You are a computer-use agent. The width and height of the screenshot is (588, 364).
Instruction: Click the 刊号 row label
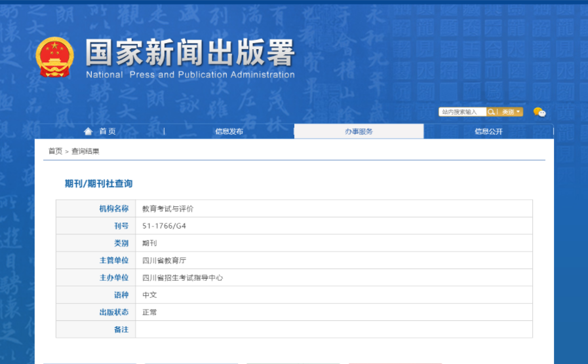coord(121,226)
